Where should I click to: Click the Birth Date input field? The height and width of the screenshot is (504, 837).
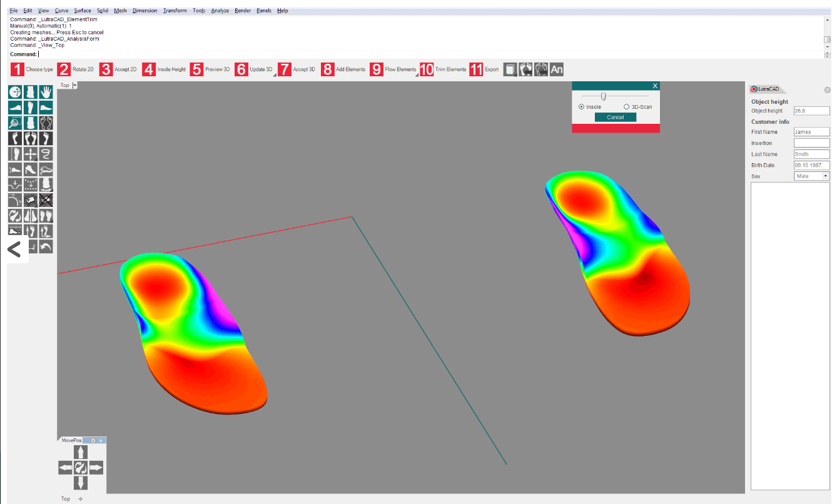[811, 164]
